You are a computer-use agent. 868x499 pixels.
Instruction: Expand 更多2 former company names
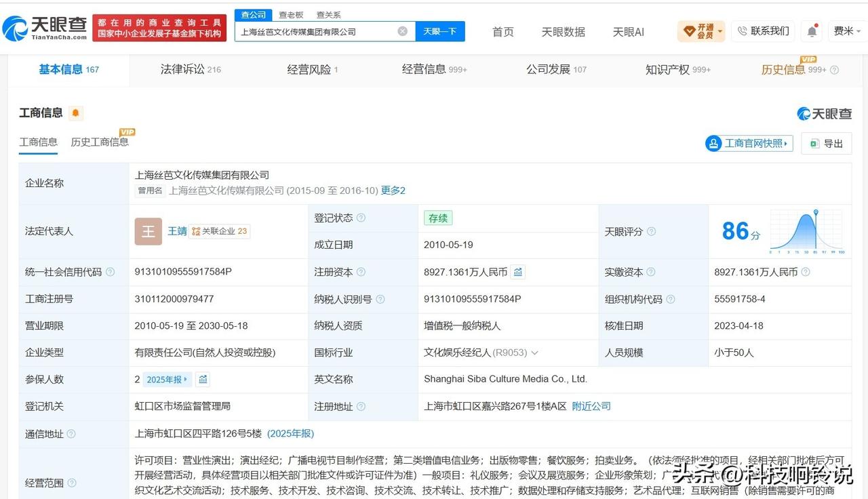[x=393, y=191]
